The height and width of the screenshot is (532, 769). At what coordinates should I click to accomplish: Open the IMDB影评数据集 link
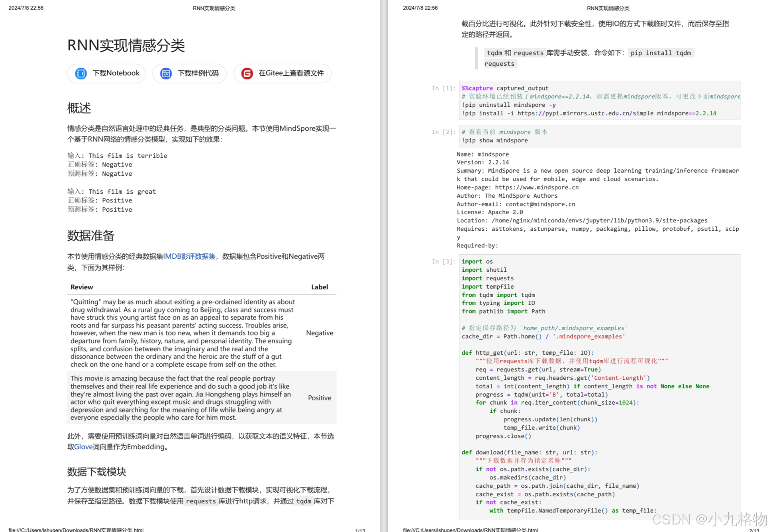(x=189, y=256)
